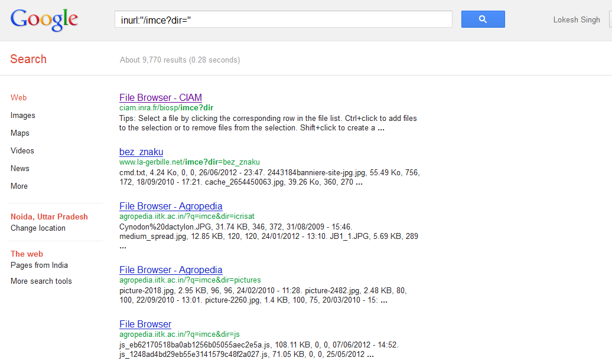Image resolution: width=612 pixels, height=364 pixels.
Task: Click the blue magnifier search button
Action: pos(483,19)
